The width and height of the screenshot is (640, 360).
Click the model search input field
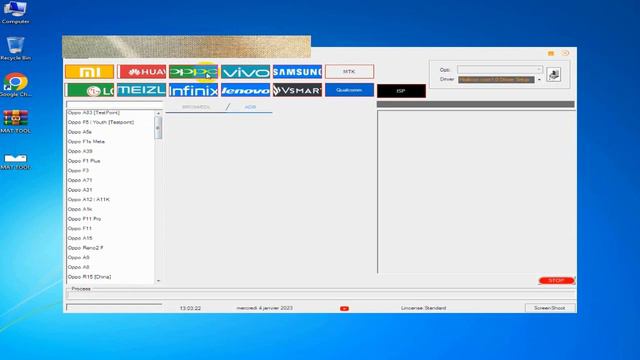114,104
